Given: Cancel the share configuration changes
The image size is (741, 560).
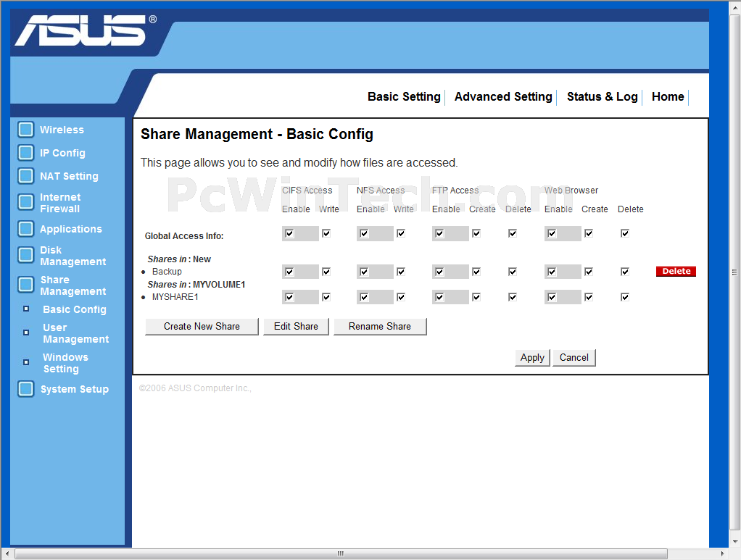Looking at the screenshot, I should [574, 357].
